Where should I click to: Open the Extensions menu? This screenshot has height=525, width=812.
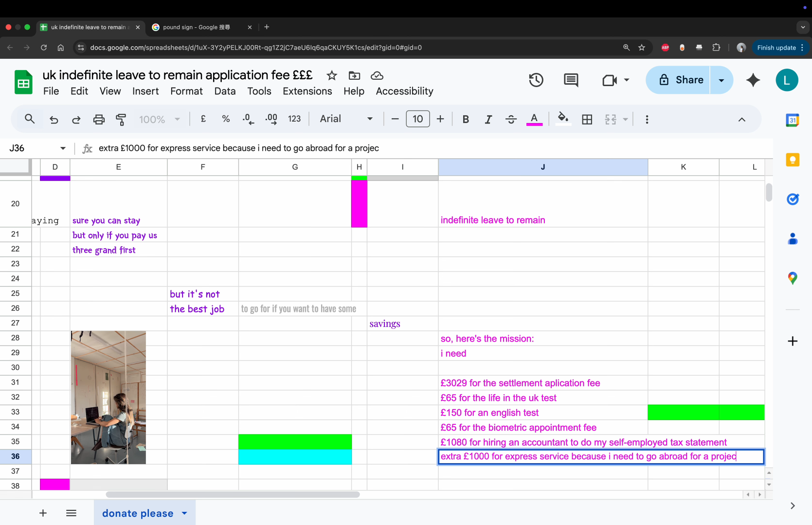click(x=307, y=91)
